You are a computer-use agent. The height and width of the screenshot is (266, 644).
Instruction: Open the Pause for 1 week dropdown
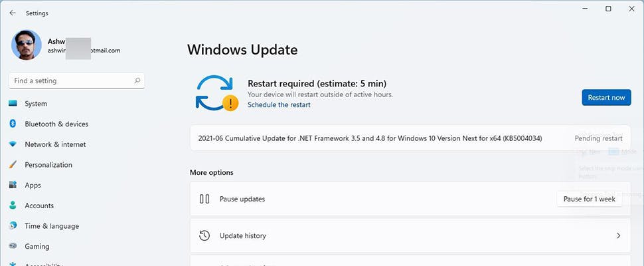589,199
